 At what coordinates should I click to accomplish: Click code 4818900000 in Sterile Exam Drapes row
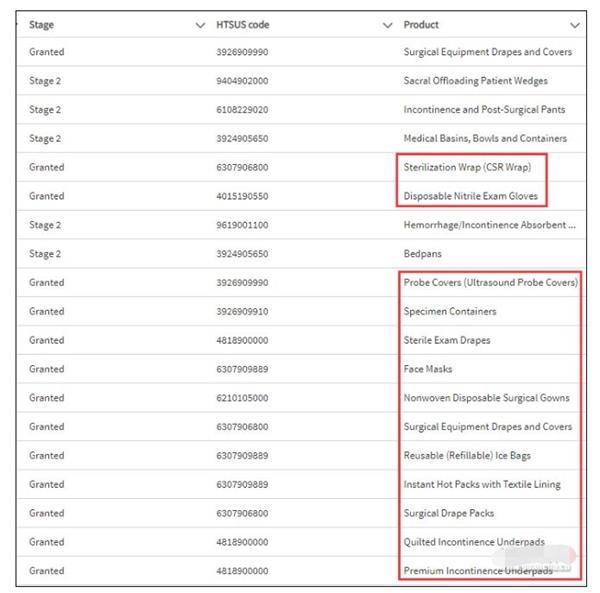(242, 340)
